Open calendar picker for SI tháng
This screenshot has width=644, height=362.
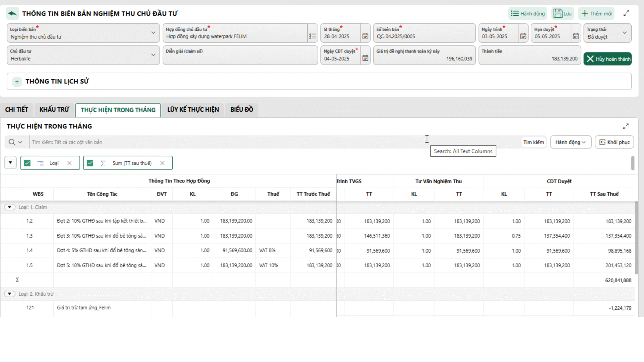365,36
